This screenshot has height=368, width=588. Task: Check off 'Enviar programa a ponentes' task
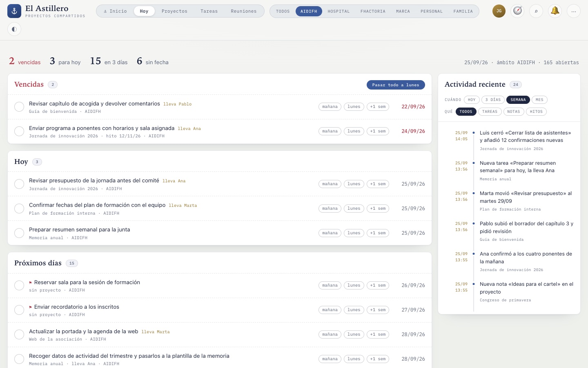coord(19,131)
